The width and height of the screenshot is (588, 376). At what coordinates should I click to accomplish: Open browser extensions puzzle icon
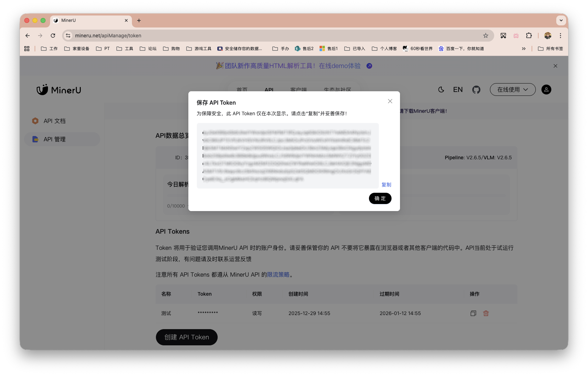click(529, 36)
